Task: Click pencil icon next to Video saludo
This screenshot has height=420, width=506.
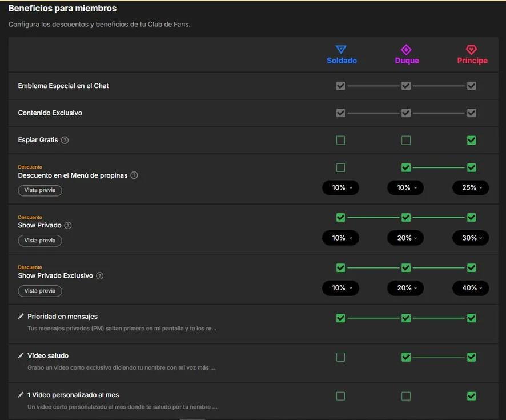Action: [21, 355]
